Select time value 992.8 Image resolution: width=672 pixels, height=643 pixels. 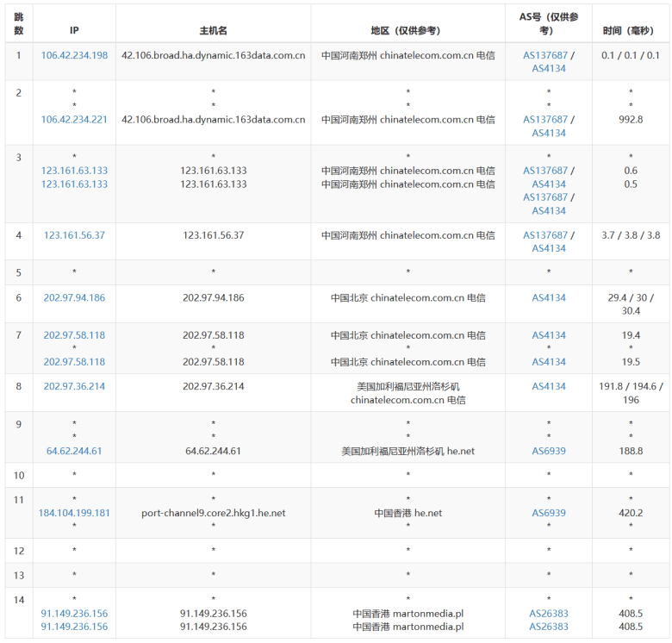(x=631, y=120)
